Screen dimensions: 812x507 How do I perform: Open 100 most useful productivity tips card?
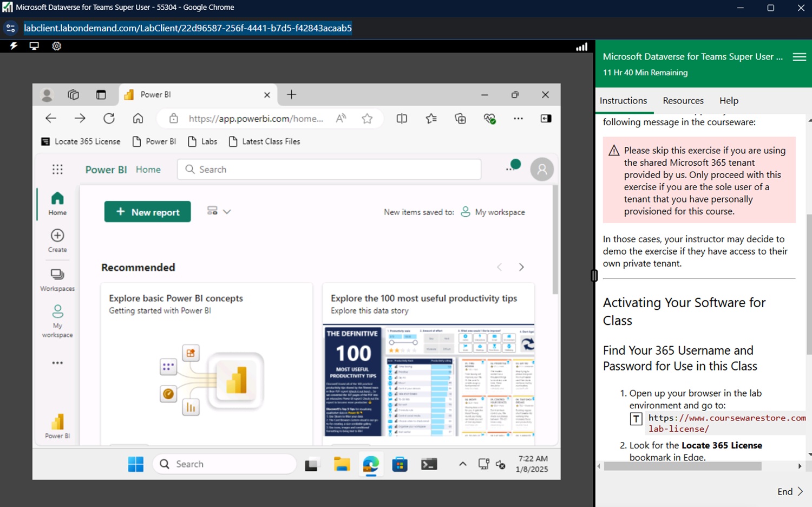point(429,364)
